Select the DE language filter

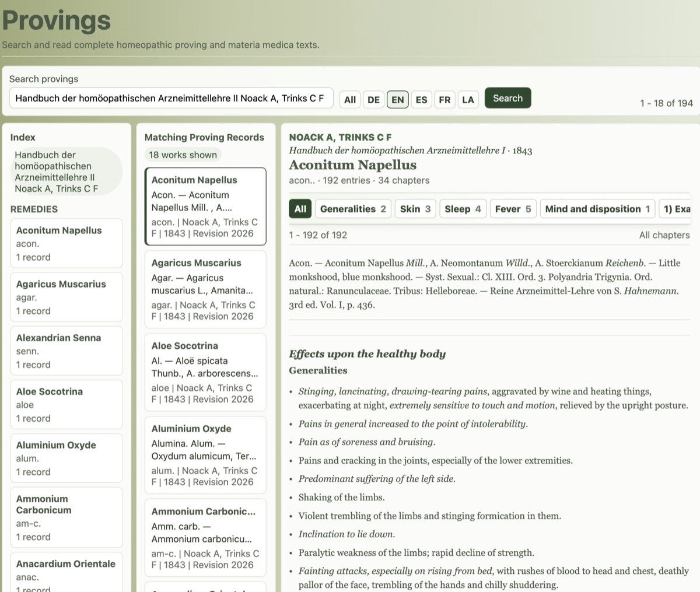(373, 100)
